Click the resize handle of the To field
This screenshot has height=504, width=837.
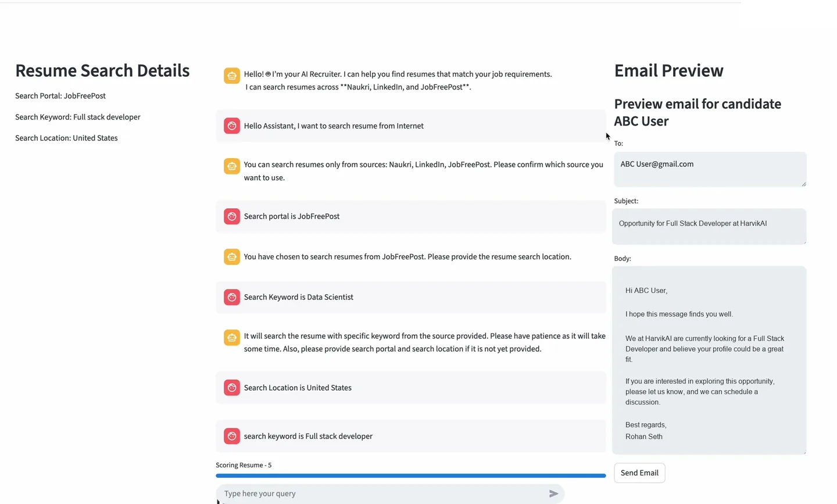click(x=803, y=184)
